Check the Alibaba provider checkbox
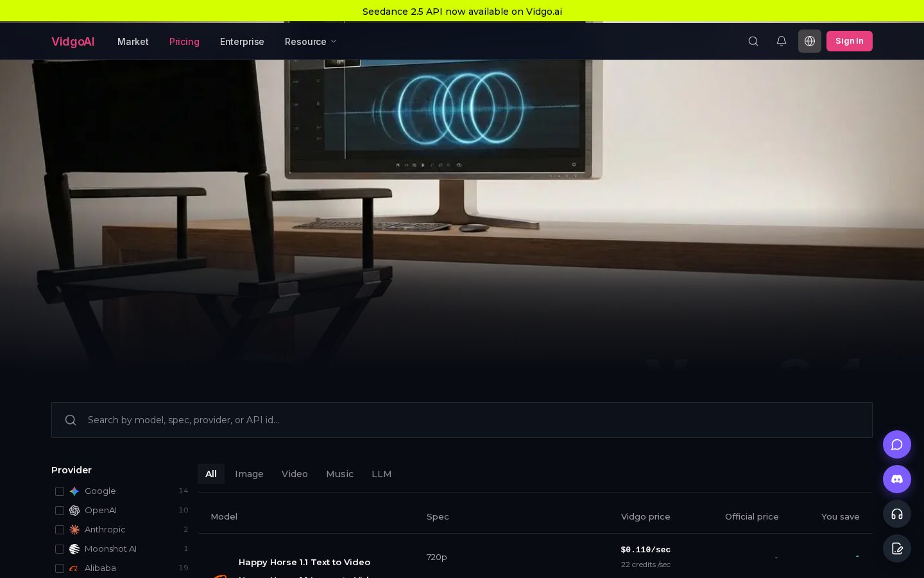Screen dimensions: 924x578 click(x=60, y=568)
